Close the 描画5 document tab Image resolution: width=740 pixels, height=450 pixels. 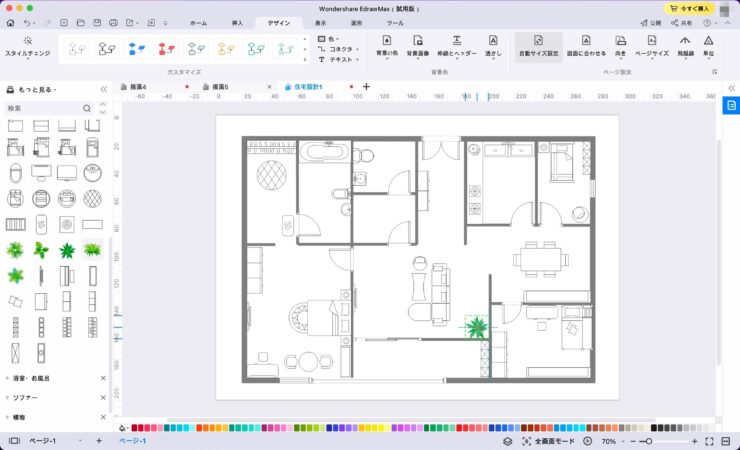click(x=269, y=87)
